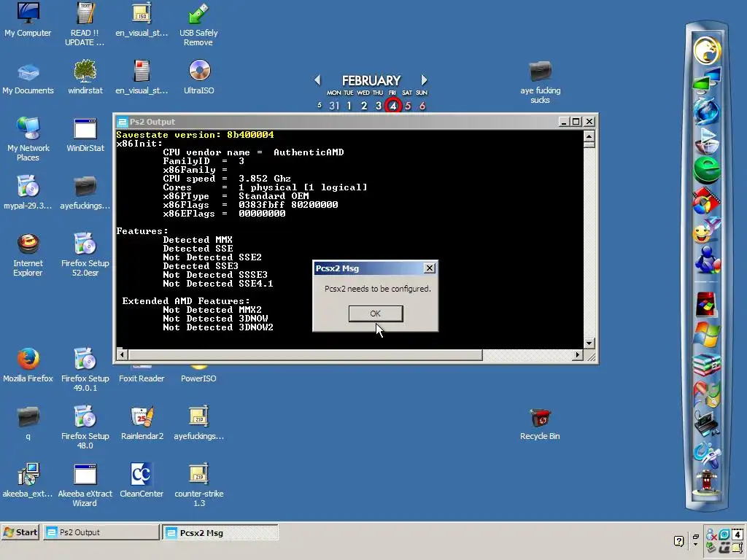Open the Recycle Bin
Screen dimensions: 747x560
pyautogui.click(x=540, y=424)
